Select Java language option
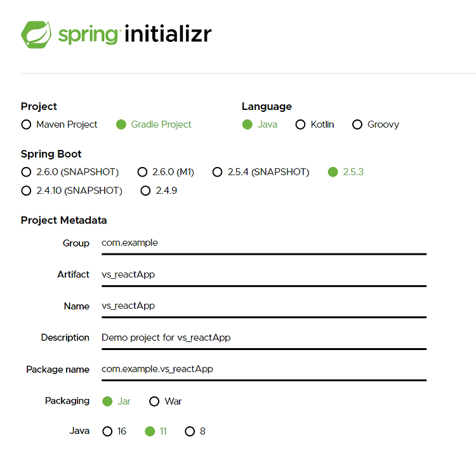The height and width of the screenshot is (472, 476). click(260, 125)
